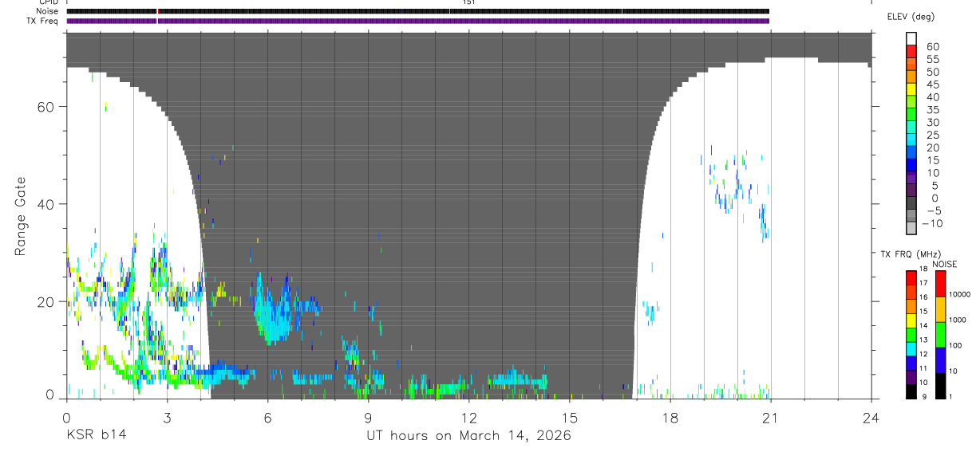
Task: Click the "151" CPID value above the plot
Action: (468, 2)
